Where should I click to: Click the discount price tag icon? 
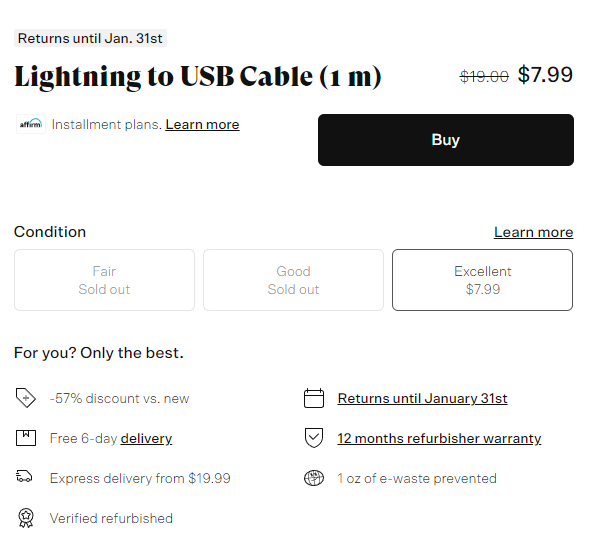[26, 398]
